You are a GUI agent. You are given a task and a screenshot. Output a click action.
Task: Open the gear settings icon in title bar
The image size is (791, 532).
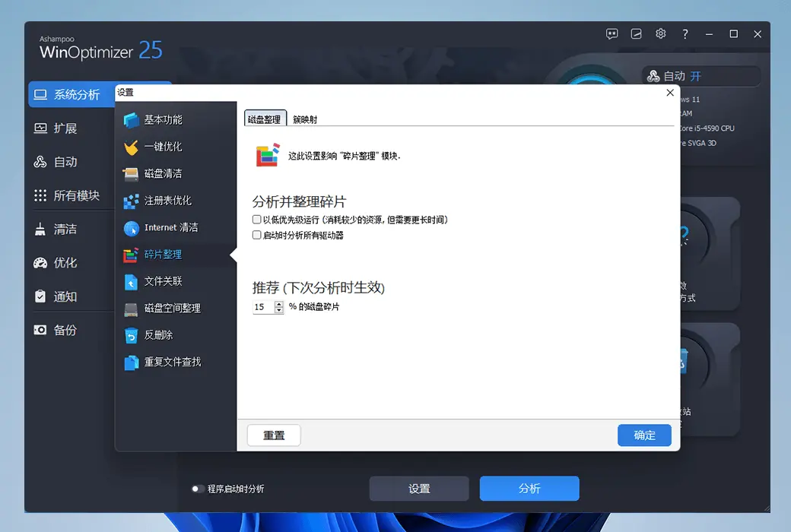(660, 33)
